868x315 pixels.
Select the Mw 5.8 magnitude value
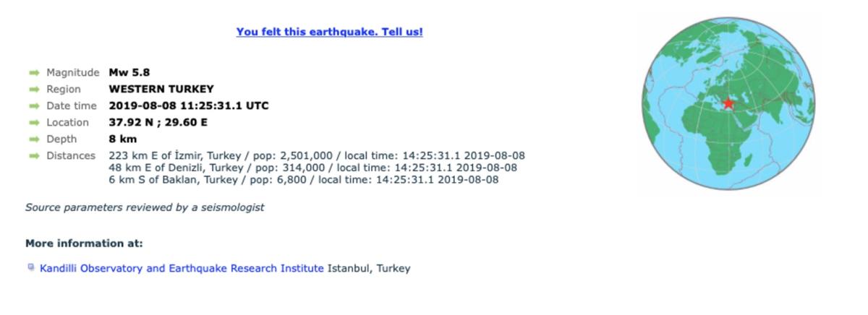pos(129,72)
